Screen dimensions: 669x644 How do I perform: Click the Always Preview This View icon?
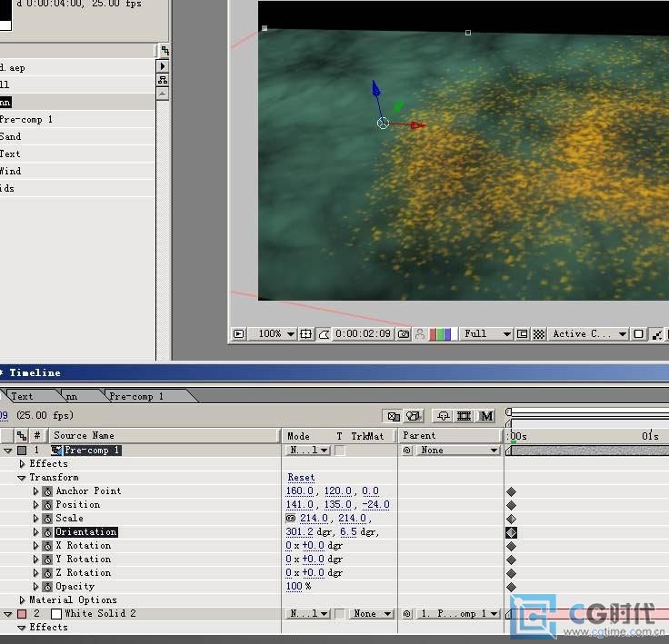coord(239,334)
